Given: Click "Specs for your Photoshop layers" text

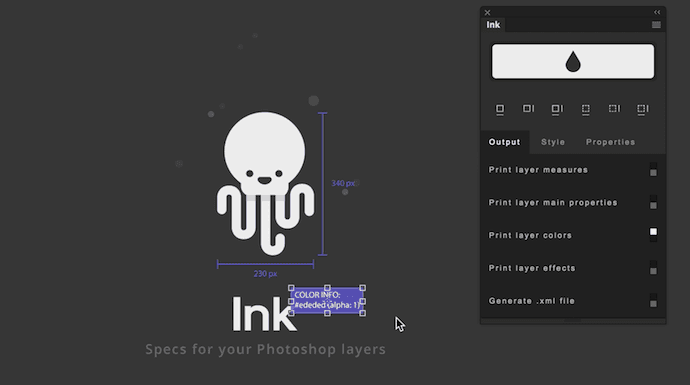Looking at the screenshot, I should (265, 349).
